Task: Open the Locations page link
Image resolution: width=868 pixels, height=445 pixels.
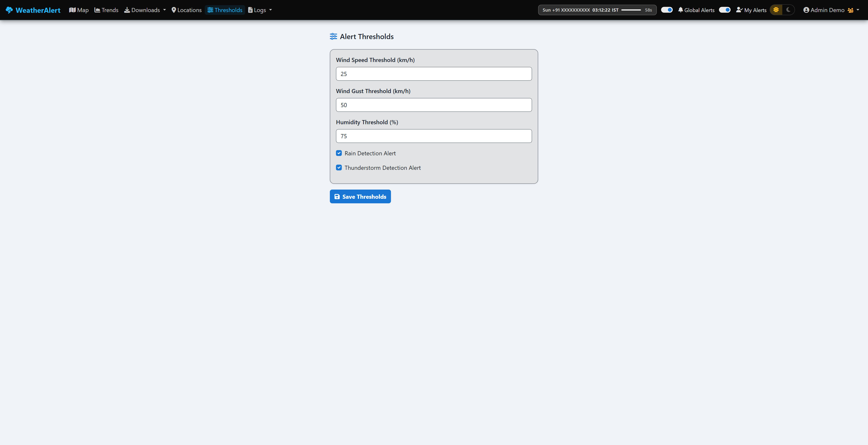Action: (x=187, y=10)
